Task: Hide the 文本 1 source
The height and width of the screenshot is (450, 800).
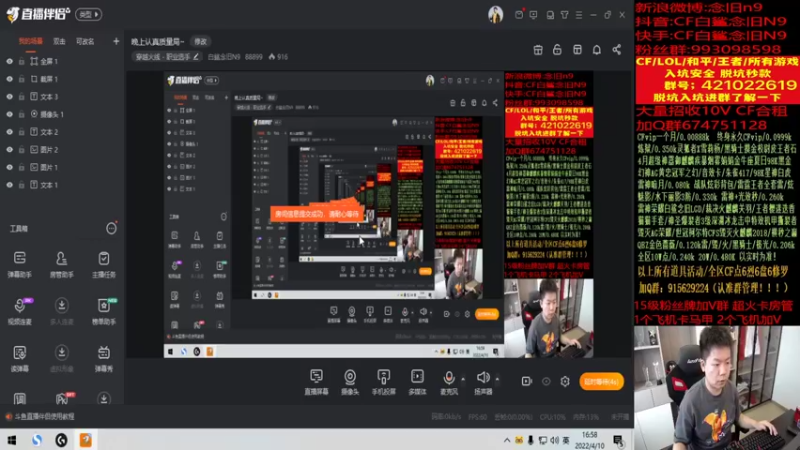Action: click(x=9, y=185)
